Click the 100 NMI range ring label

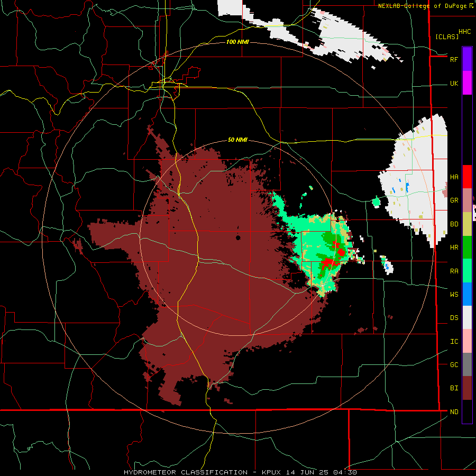[237, 42]
